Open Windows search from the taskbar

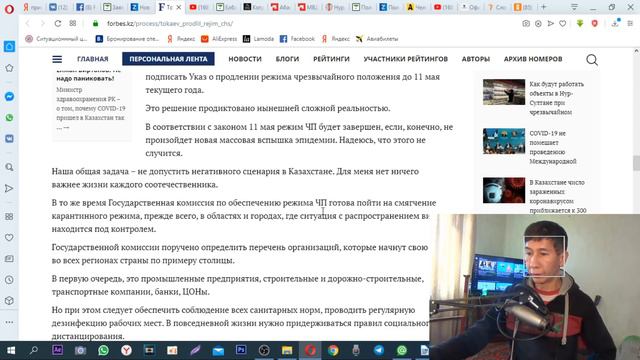(34, 350)
